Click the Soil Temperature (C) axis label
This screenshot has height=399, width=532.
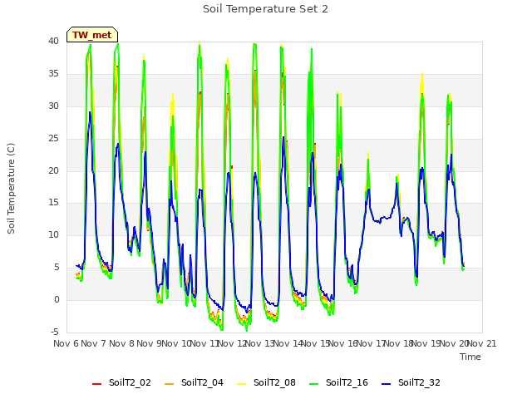[11, 189]
